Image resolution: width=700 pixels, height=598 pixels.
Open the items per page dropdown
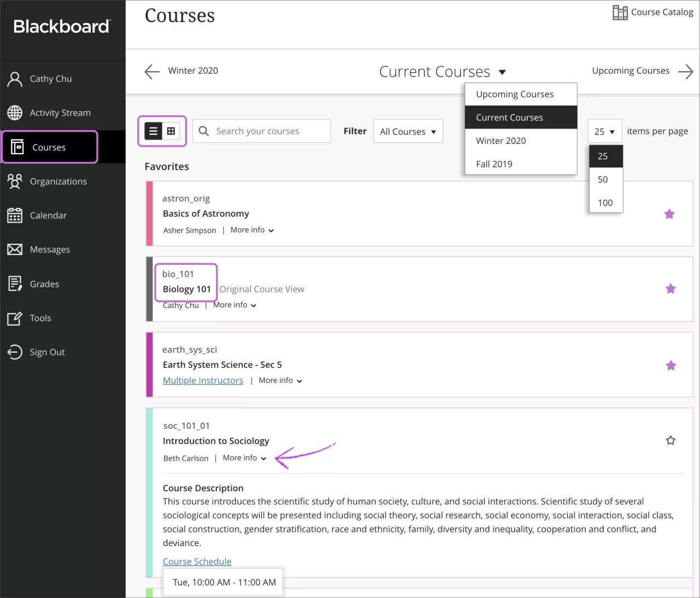[x=604, y=131]
